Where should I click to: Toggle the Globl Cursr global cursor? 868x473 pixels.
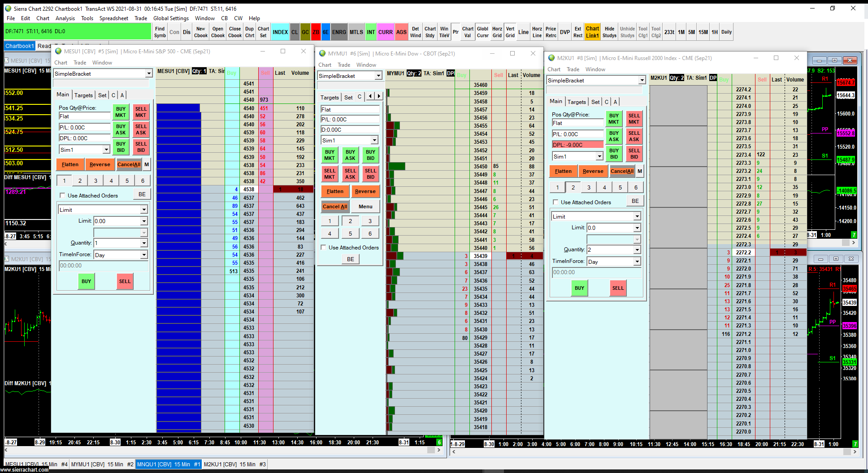[x=482, y=32]
